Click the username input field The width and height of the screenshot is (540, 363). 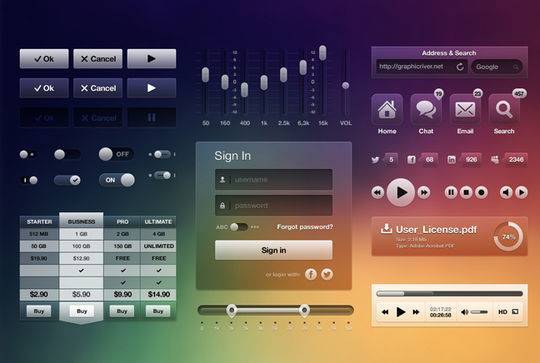[274, 179]
